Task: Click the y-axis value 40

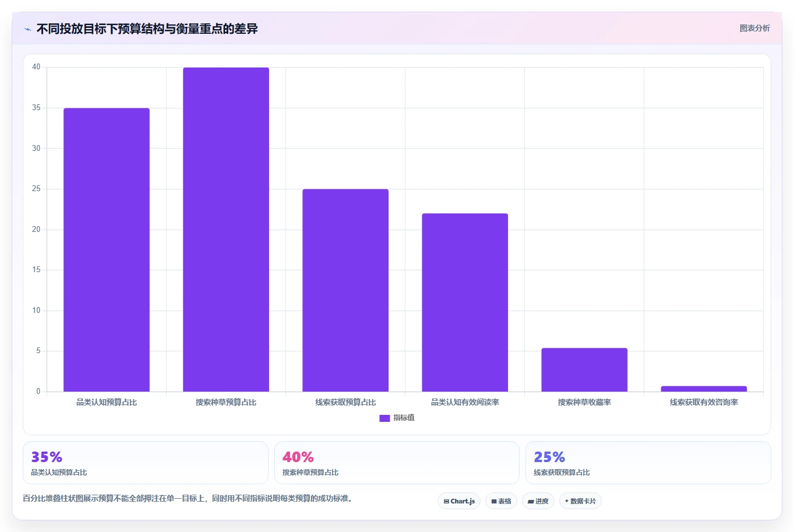Action: point(36,67)
